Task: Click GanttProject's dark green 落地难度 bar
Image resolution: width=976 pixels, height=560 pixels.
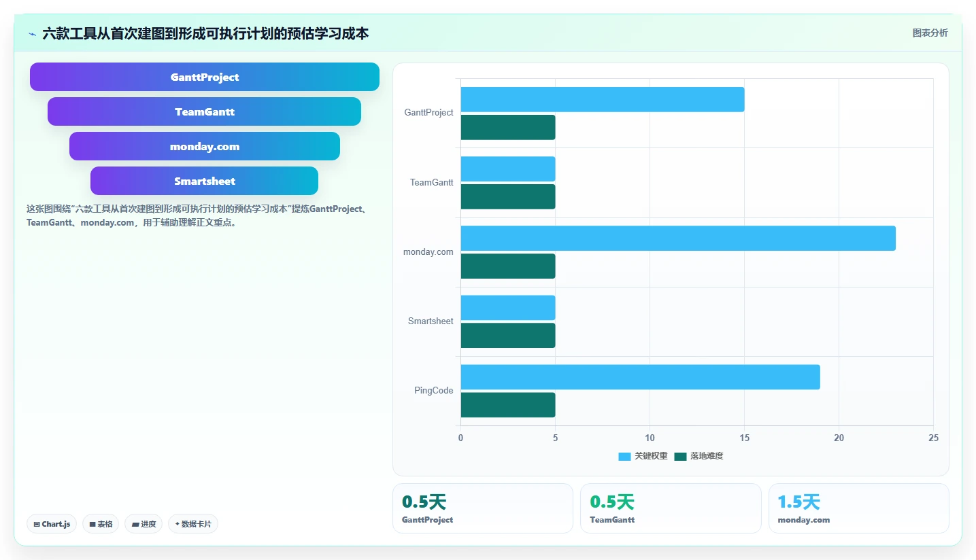Action: 508,127
